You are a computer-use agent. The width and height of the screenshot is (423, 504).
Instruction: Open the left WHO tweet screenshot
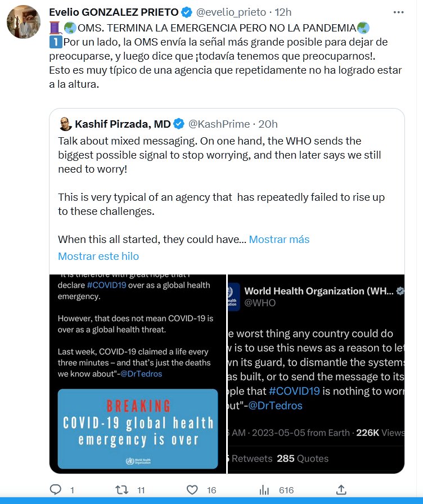[137, 372]
